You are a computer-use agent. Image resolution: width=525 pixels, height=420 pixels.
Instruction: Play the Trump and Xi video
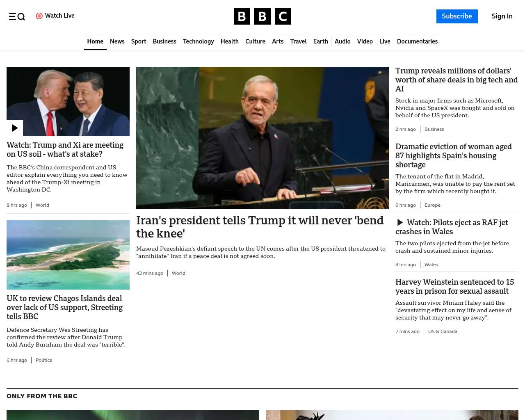point(15,128)
